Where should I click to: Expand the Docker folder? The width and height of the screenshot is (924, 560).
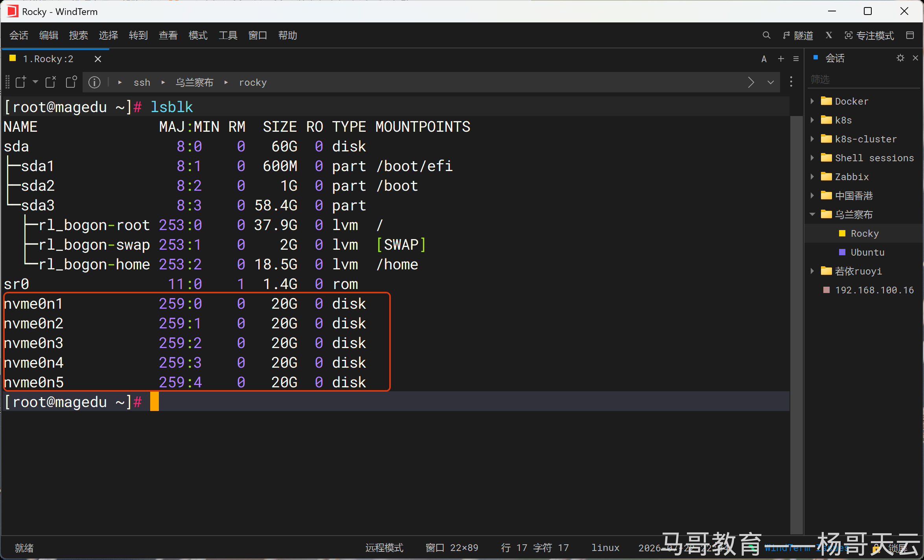(x=812, y=101)
